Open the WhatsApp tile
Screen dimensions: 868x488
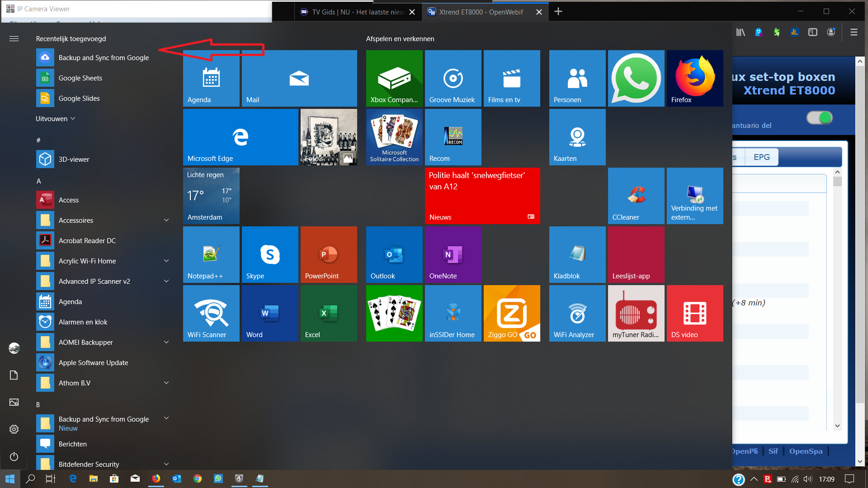click(636, 78)
